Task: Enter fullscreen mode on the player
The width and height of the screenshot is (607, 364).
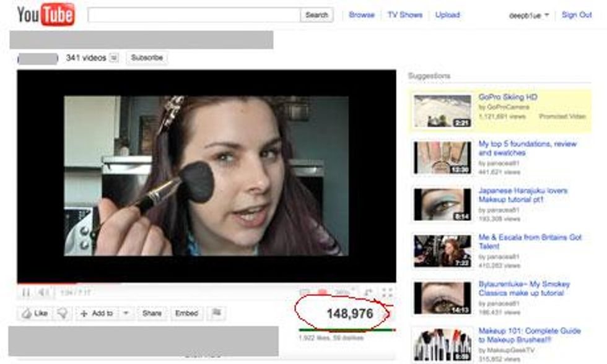Action: click(x=388, y=292)
